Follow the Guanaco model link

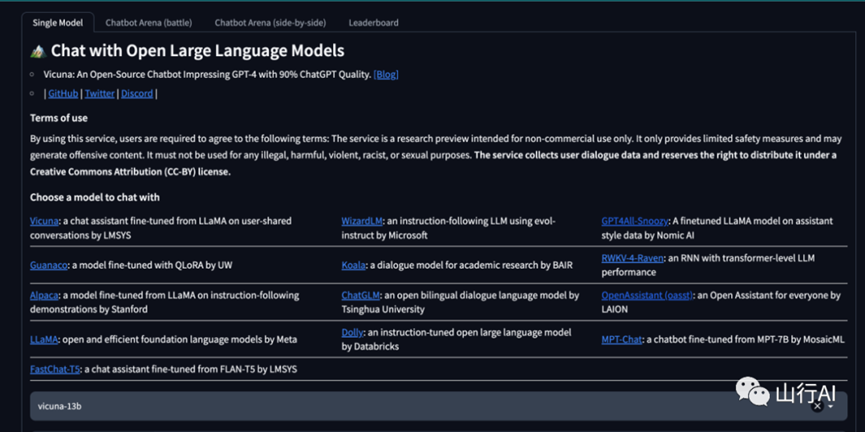[48, 265]
